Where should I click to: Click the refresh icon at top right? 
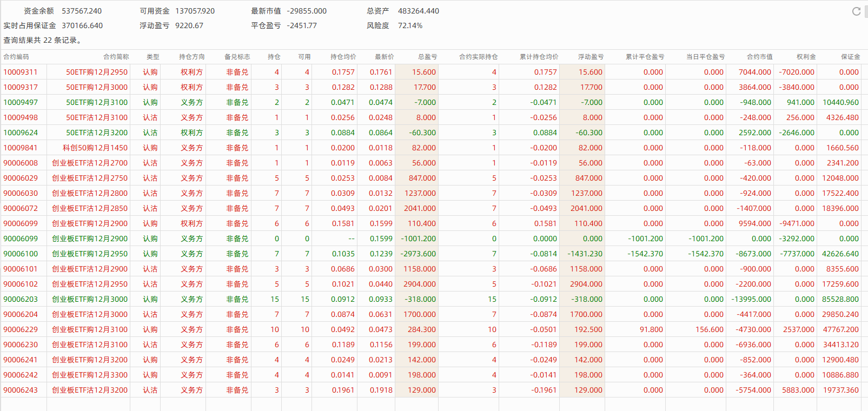856,11
